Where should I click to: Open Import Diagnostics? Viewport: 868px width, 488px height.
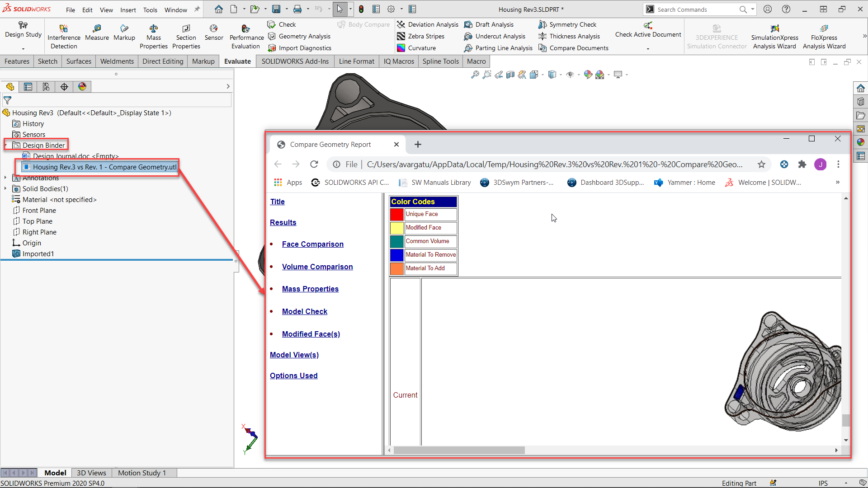coord(300,48)
